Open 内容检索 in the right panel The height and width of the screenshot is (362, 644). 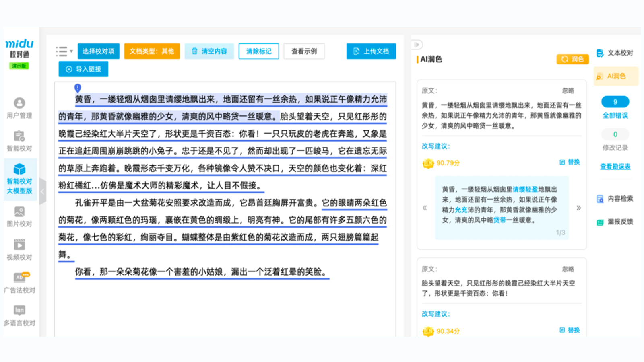(615, 199)
